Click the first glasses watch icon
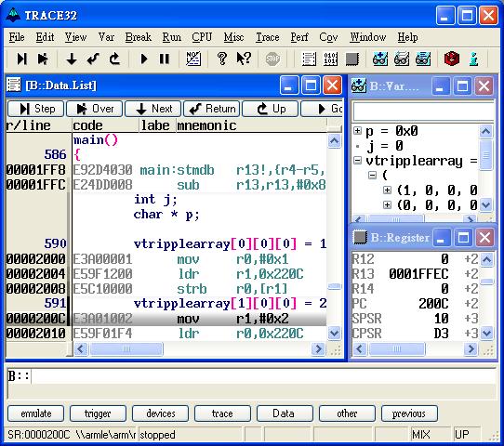504x446 pixels. [380, 59]
